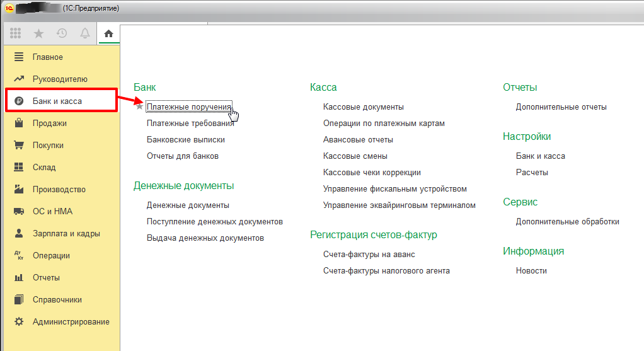Open the Главное section

pos(48,57)
